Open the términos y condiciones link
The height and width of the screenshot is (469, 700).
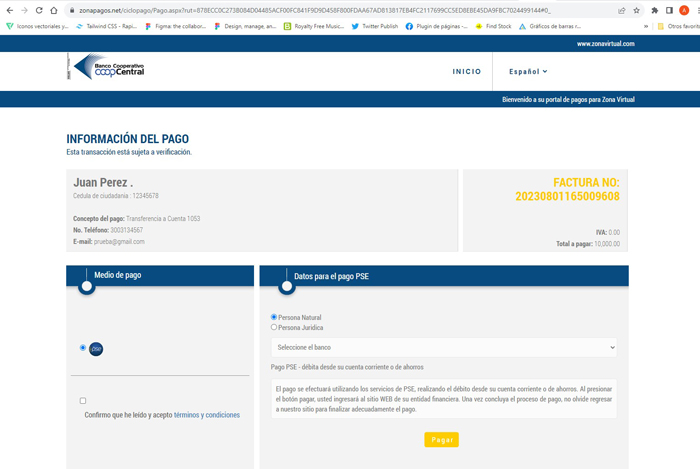pos(206,415)
